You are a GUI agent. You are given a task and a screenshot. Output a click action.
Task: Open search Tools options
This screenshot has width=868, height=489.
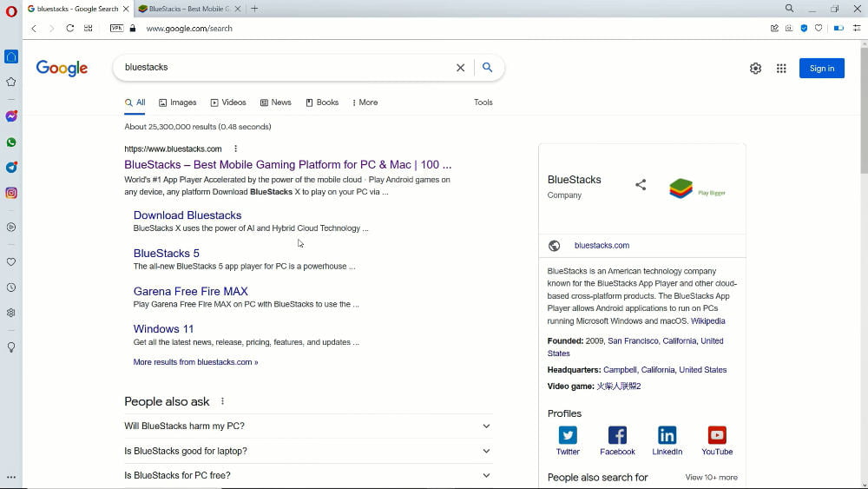(x=483, y=102)
